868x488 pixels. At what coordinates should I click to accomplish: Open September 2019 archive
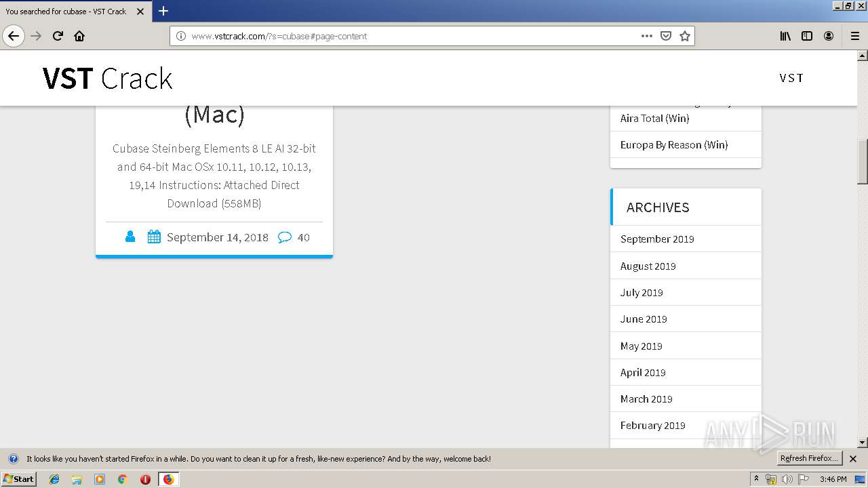click(x=657, y=239)
